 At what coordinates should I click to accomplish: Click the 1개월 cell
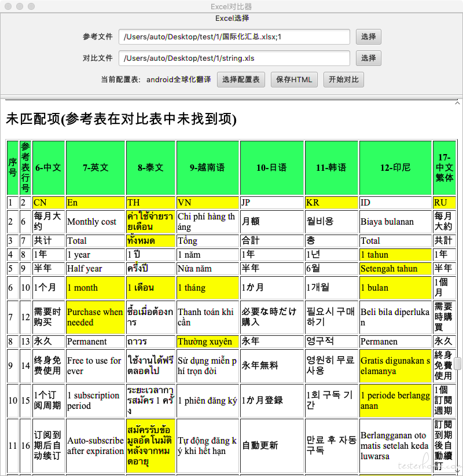(331, 287)
